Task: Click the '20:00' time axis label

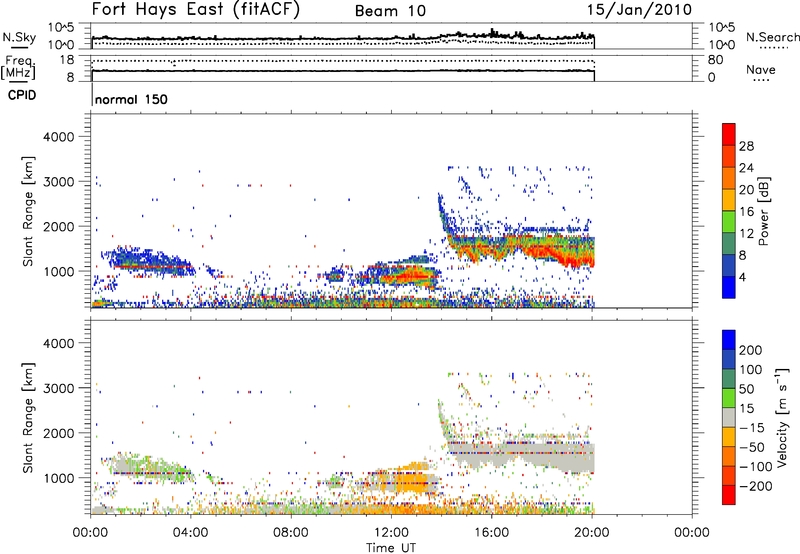Action: point(592,533)
